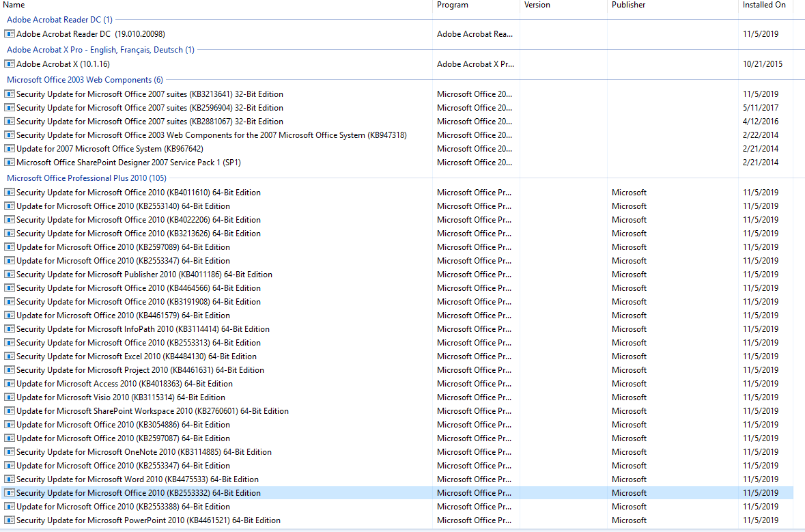Click the update icon for KB3213626 row
Image resolution: width=805 pixels, height=532 pixels.
10,233
